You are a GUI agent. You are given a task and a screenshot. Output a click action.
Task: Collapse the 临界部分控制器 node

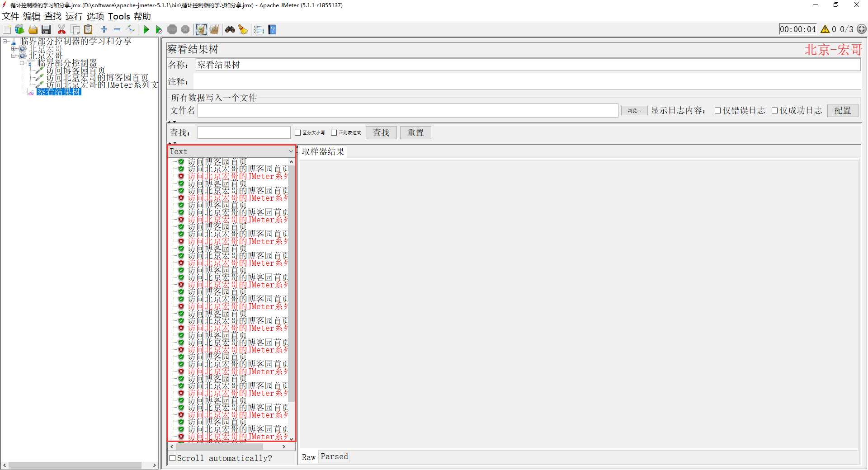[x=22, y=63]
